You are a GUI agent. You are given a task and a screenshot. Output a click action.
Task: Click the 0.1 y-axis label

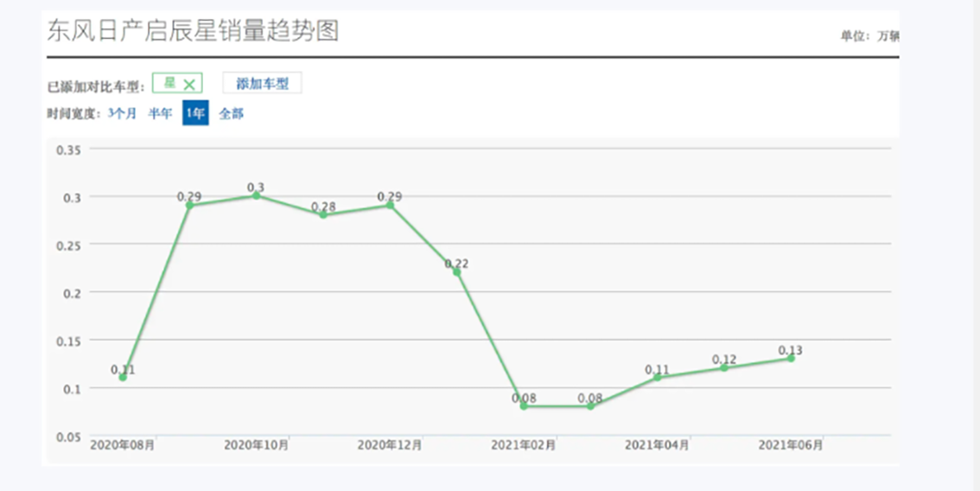point(73,388)
